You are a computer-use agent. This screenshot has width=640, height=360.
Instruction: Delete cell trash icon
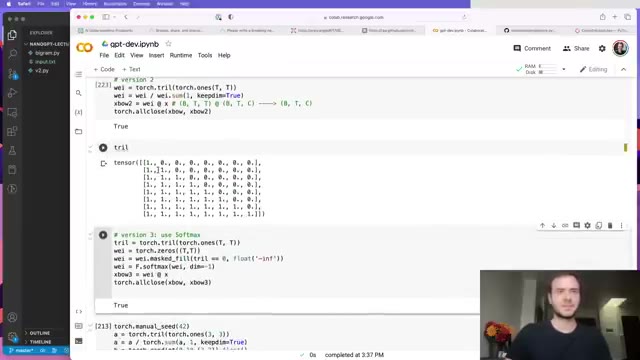click(x=610, y=225)
